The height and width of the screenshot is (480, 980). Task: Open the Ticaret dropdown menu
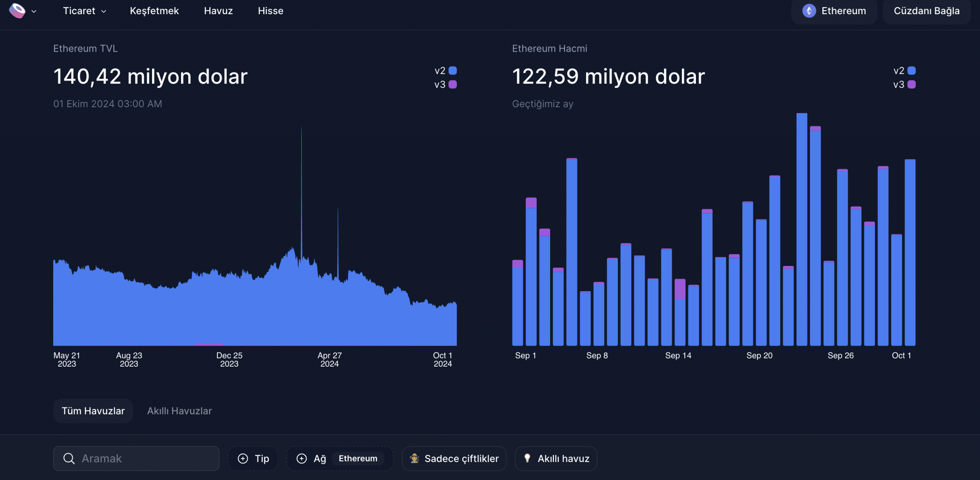(x=85, y=11)
